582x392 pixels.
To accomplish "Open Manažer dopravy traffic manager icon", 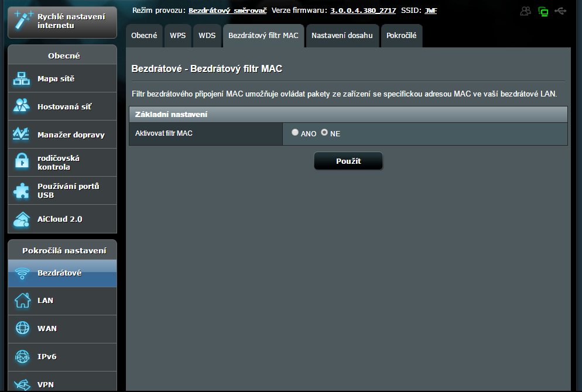I will [22, 135].
